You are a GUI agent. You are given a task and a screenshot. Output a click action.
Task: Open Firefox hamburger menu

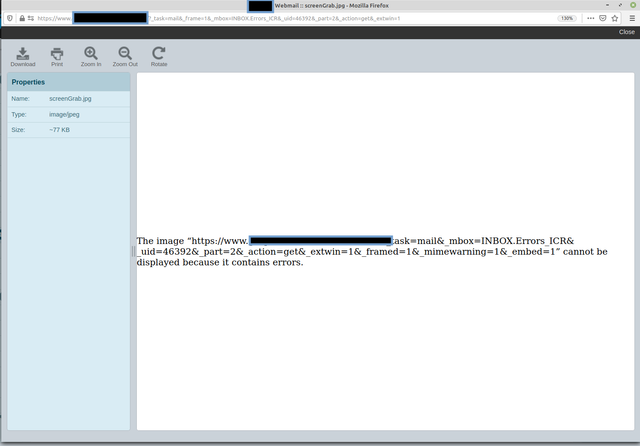pos(632,18)
